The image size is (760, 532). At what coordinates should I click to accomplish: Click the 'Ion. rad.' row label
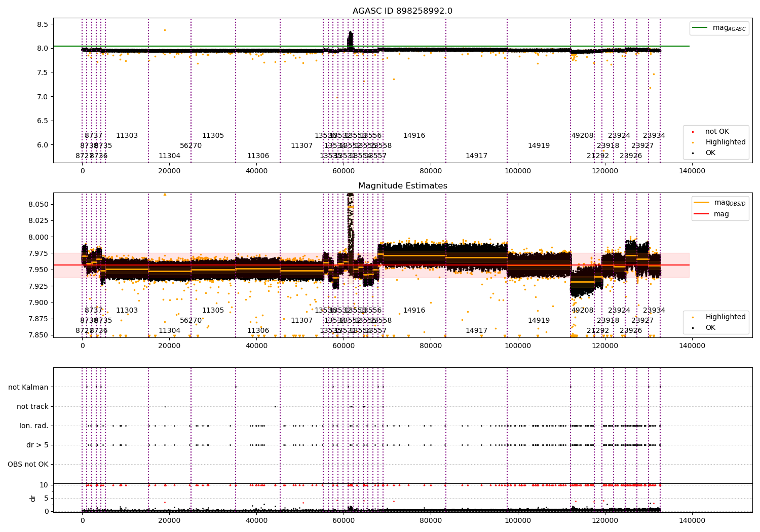point(34,426)
